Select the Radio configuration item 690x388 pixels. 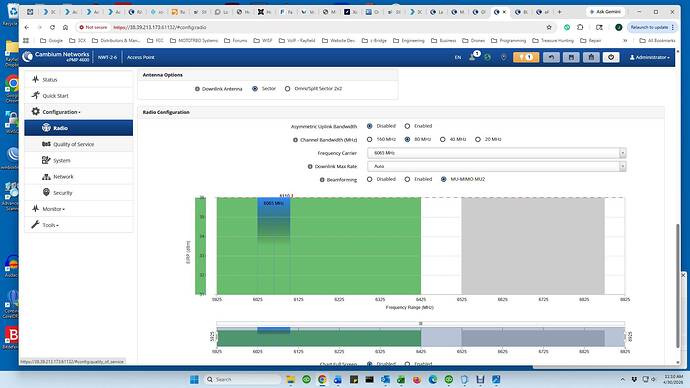tap(78, 128)
